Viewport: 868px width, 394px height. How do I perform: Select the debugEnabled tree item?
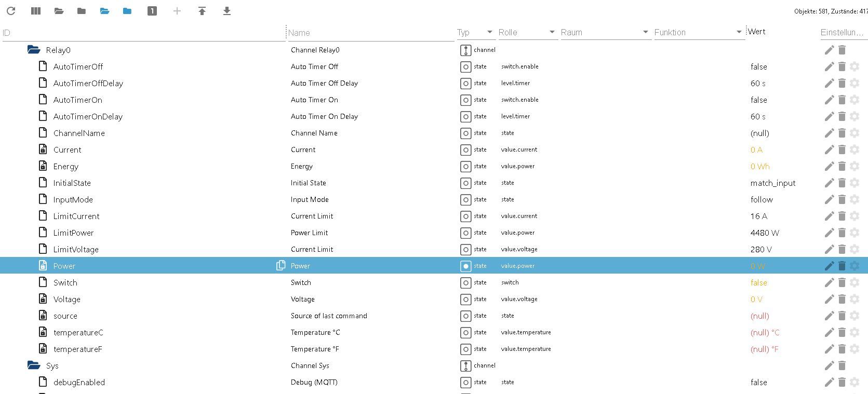pyautogui.click(x=79, y=382)
